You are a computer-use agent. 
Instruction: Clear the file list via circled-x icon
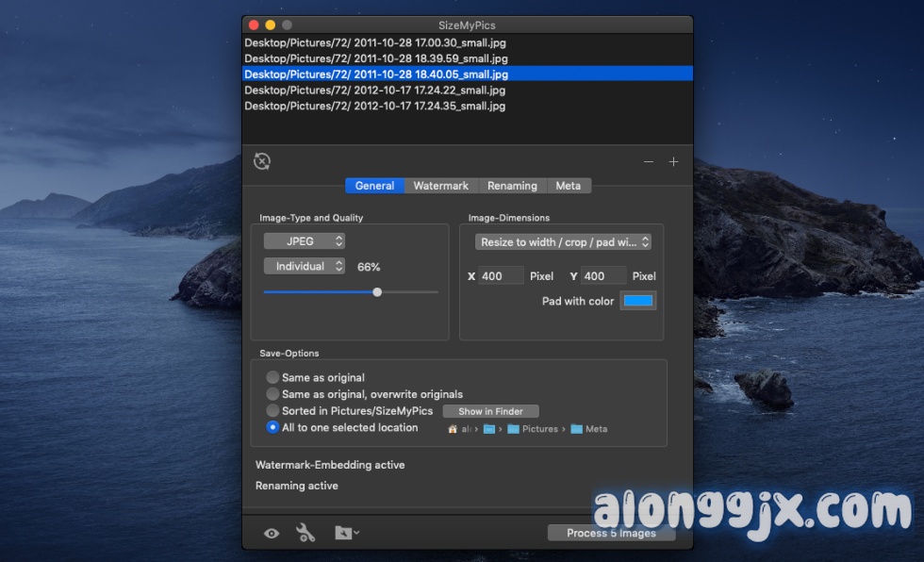click(x=261, y=161)
